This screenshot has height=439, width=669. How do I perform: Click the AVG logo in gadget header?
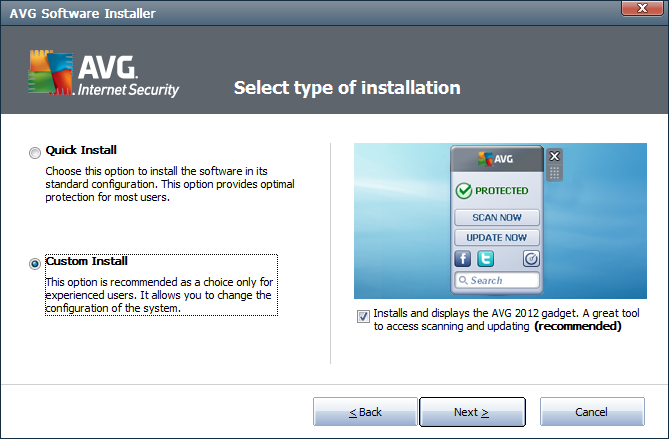click(496, 159)
